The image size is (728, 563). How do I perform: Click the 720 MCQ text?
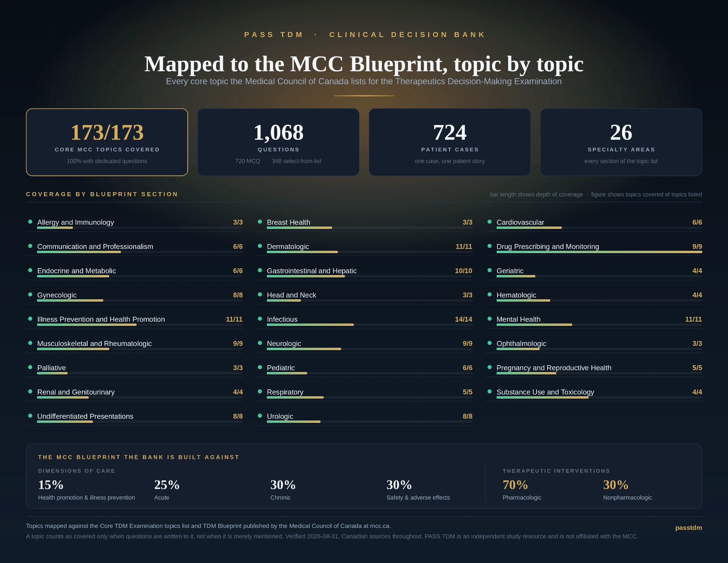coord(248,161)
